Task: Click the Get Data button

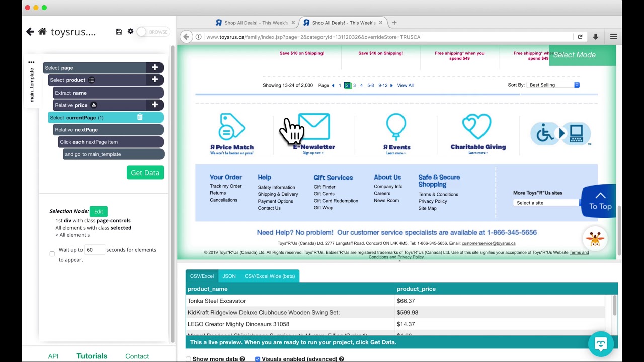Action: (145, 173)
